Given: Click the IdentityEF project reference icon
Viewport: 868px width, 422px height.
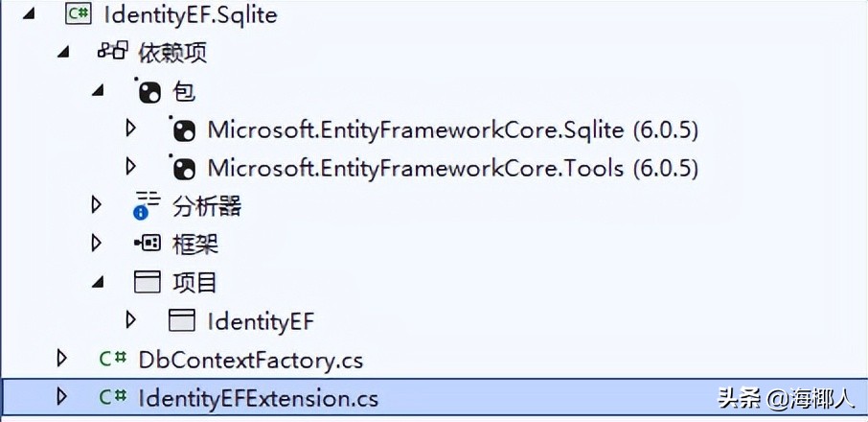Looking at the screenshot, I should tap(182, 320).
